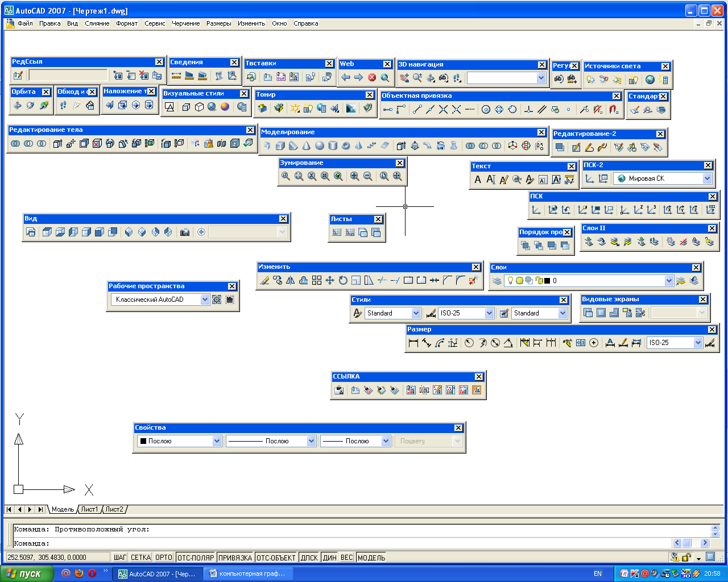Click the red Stop icon in Web toolbar
728x582 pixels.
click(x=372, y=78)
